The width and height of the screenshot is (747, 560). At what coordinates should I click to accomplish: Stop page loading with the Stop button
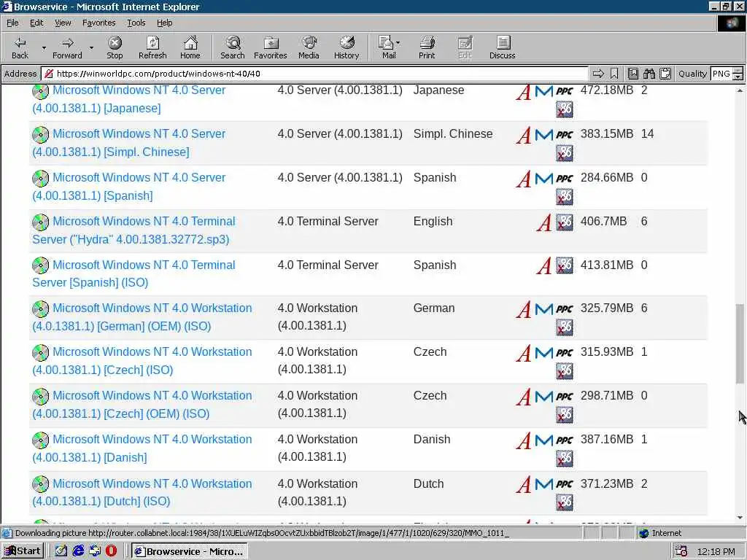(115, 47)
